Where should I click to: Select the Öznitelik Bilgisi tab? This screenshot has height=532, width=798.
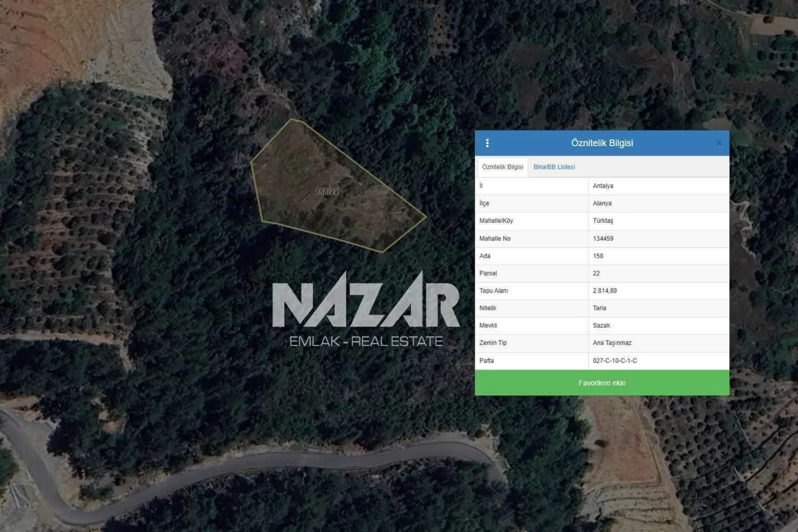[502, 167]
